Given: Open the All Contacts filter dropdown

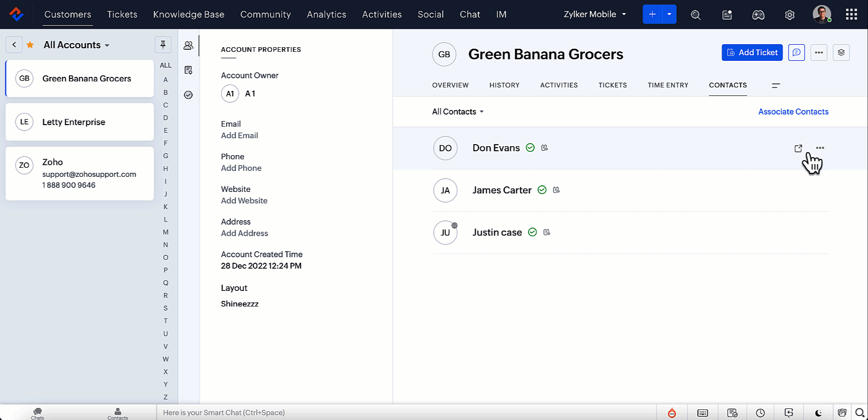Looking at the screenshot, I should [x=458, y=112].
